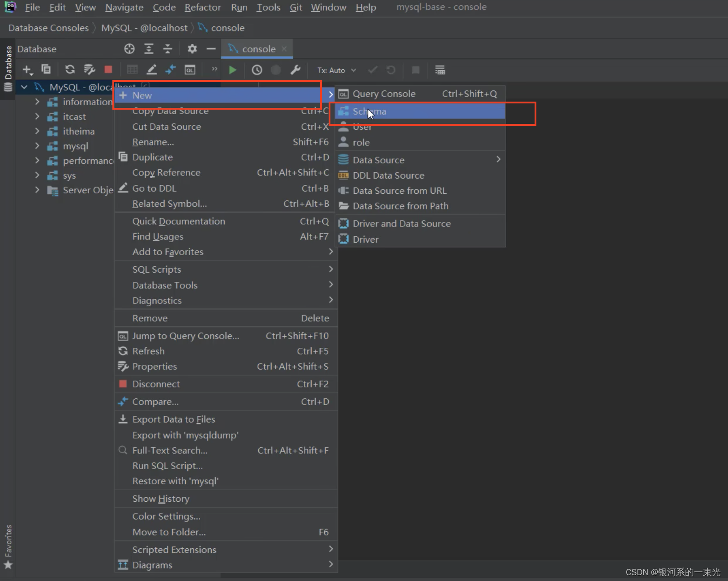Image resolution: width=728 pixels, height=581 pixels.
Task: Choose Go to DDL
Action: click(x=226, y=188)
